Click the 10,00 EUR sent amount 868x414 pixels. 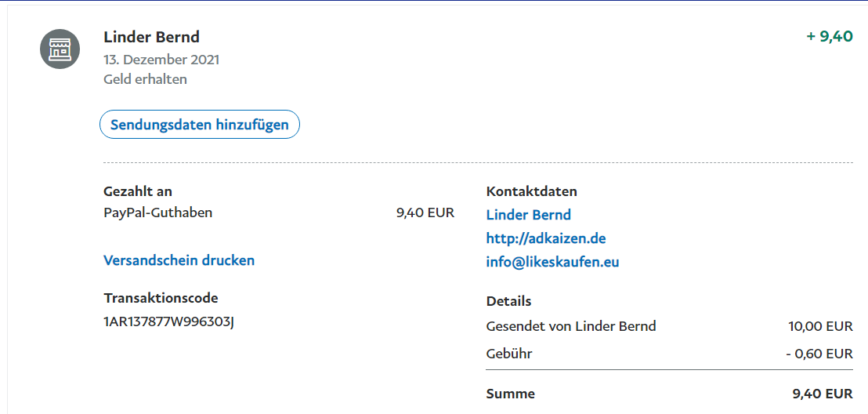tap(820, 326)
